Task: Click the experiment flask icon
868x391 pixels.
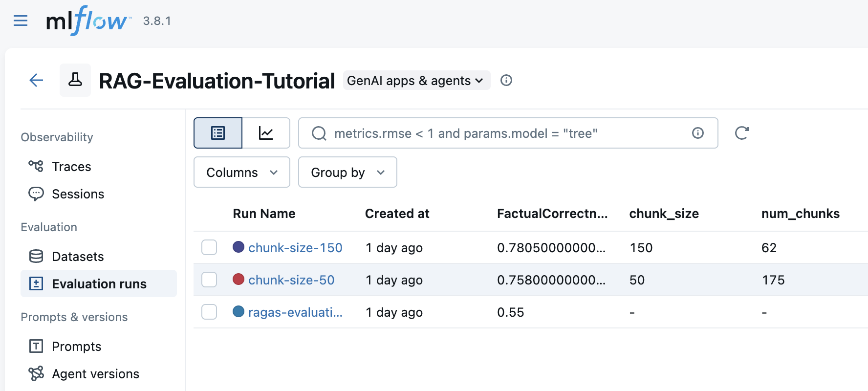Action: [x=75, y=80]
